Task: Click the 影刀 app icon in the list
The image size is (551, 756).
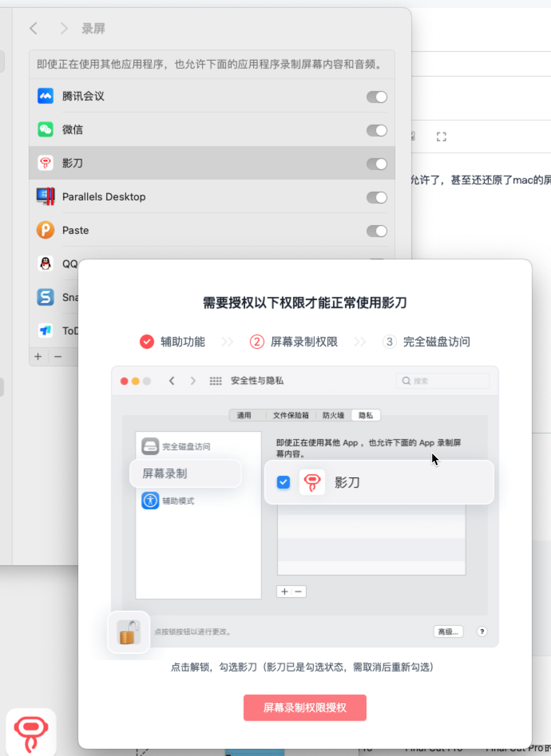Action: pos(46,163)
